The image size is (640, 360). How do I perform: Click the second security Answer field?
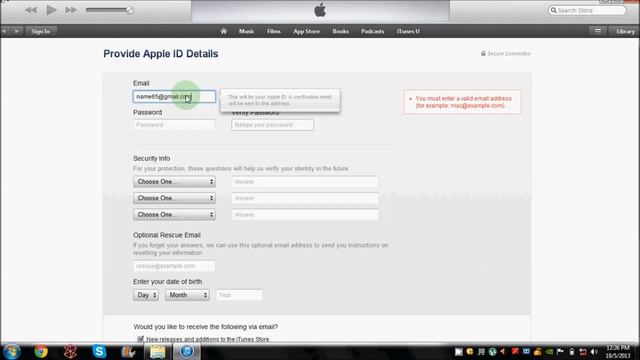pos(305,198)
